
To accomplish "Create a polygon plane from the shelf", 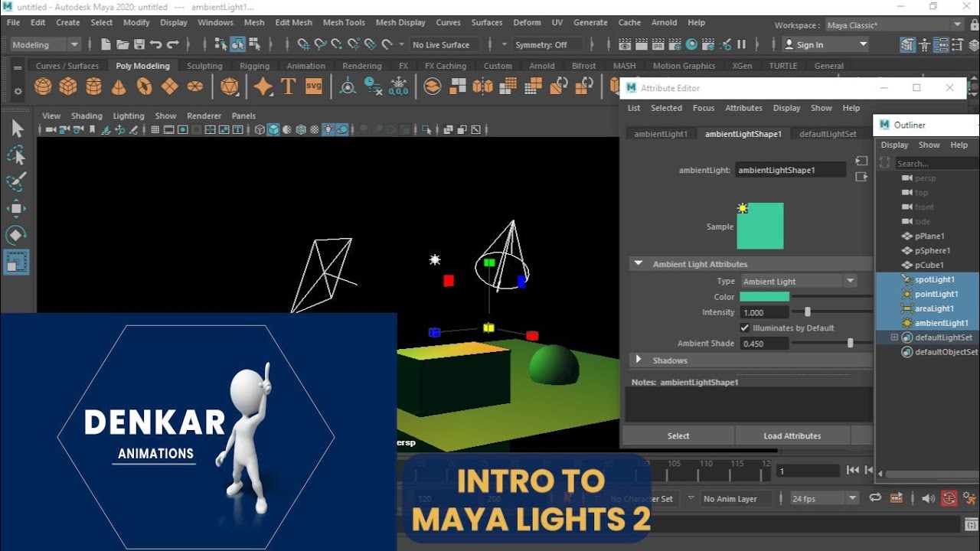I will tap(169, 86).
